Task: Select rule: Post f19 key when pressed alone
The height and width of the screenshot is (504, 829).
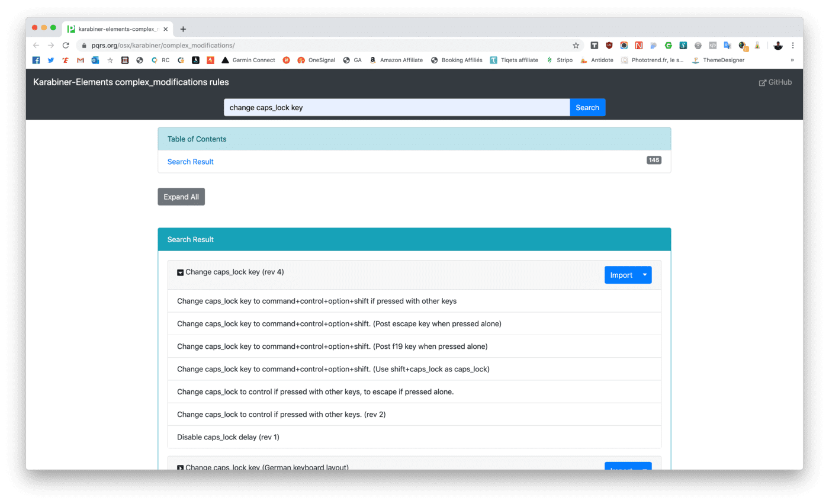Action: 415,346
